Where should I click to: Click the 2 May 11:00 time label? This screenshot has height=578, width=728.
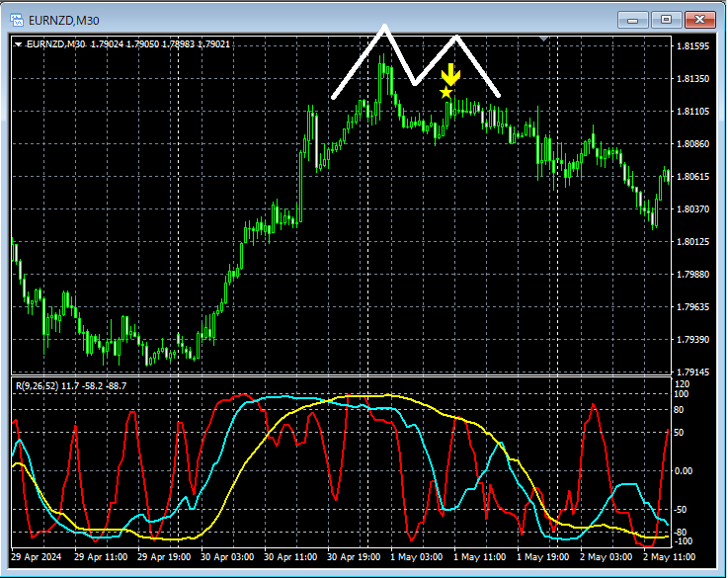[669, 556]
